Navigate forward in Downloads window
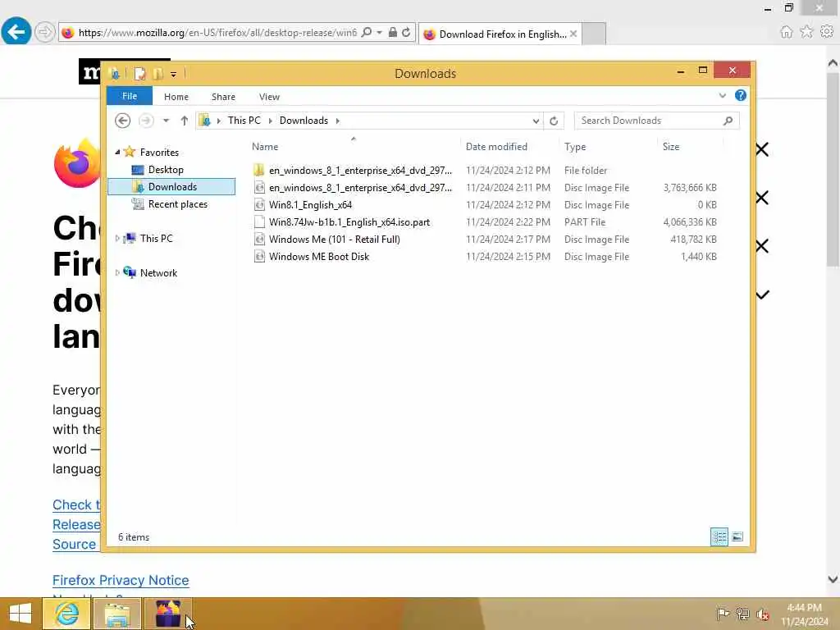840x630 pixels. 146,121
